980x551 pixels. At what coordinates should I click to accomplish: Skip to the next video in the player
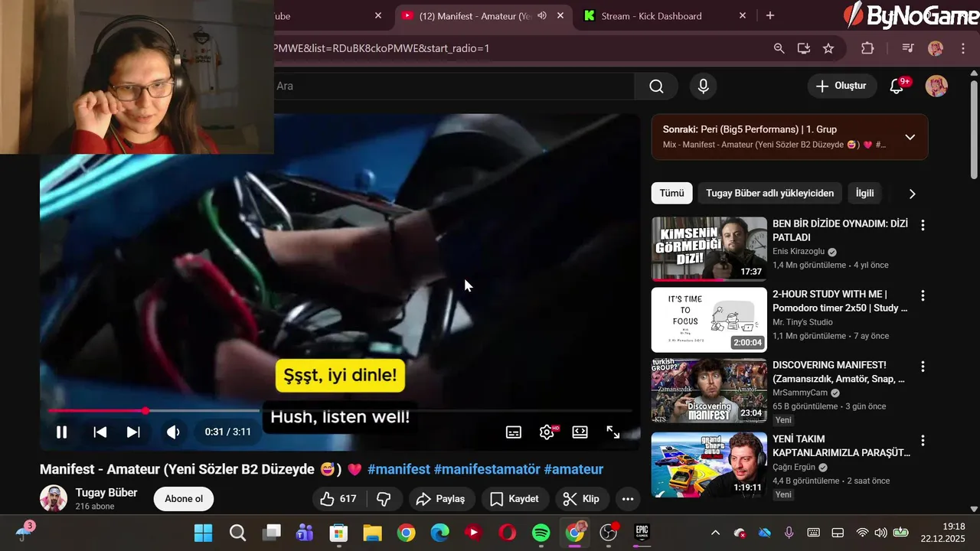tap(133, 432)
